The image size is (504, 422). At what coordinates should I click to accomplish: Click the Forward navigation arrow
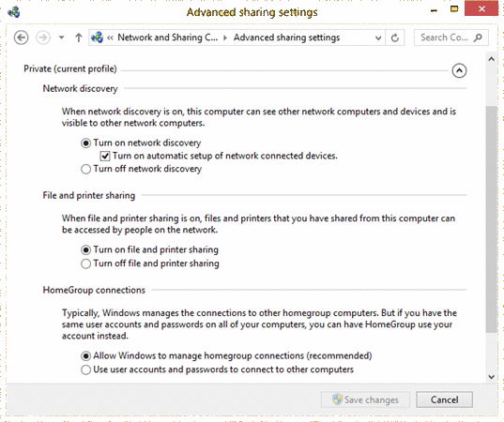click(x=43, y=38)
